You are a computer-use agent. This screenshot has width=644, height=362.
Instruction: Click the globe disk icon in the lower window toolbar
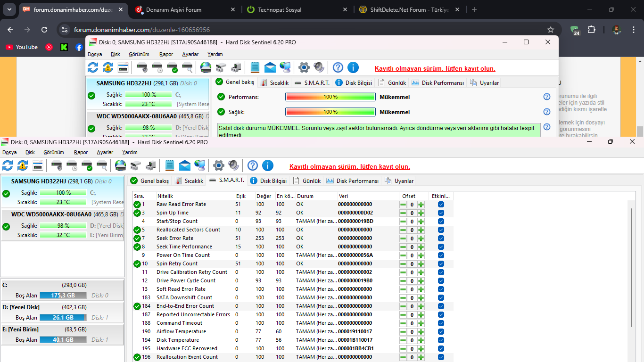(121, 165)
